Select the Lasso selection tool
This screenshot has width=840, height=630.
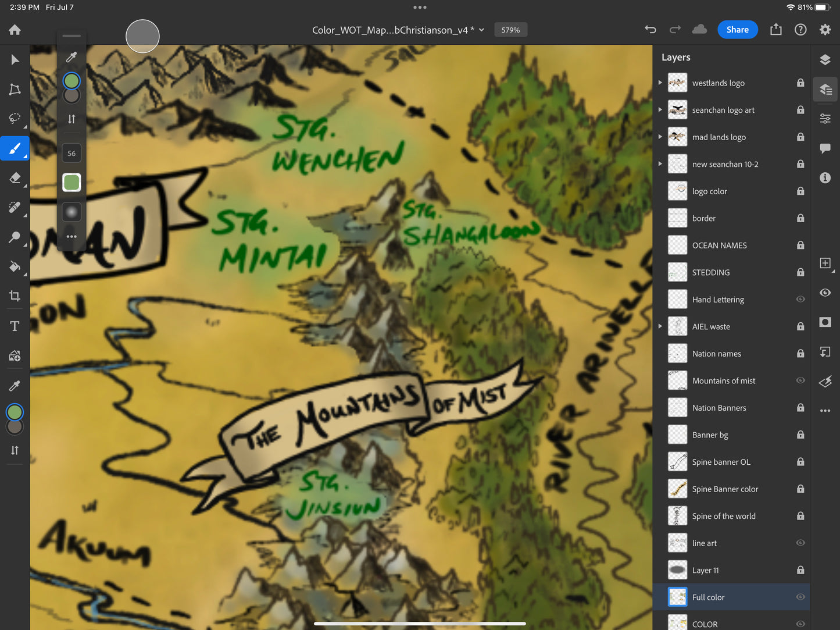click(x=15, y=119)
